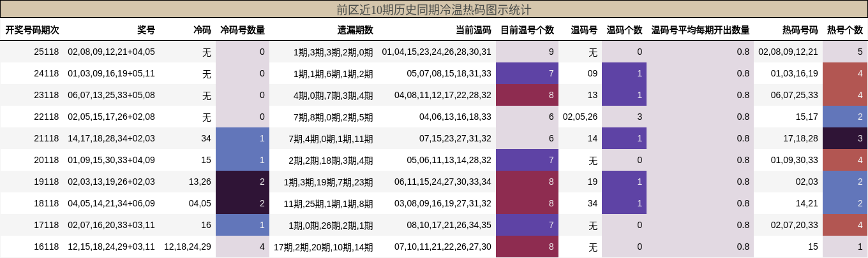The height and width of the screenshot is (258, 868).
Task: Click warm codes 04,08,11,12,17,22,28,32
Action: pyautogui.click(x=443, y=95)
